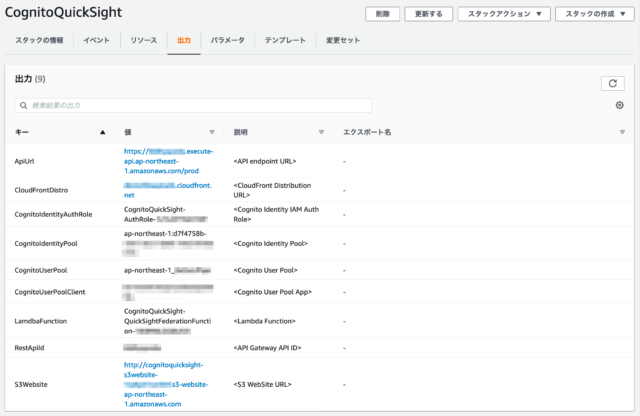640x416 pixels.
Task: Click the <API endpoint URL> description
Action: 265,161
